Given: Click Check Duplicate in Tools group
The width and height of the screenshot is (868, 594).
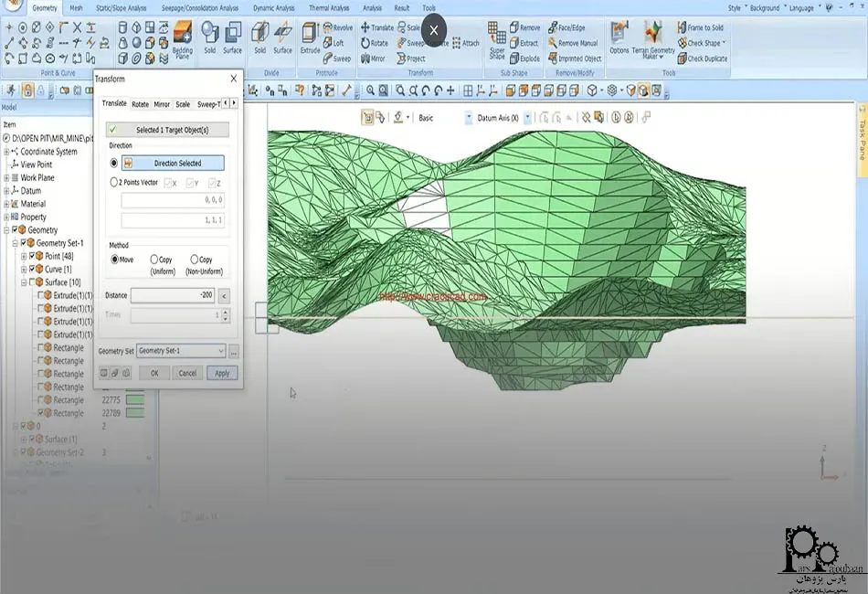Looking at the screenshot, I should click(702, 58).
